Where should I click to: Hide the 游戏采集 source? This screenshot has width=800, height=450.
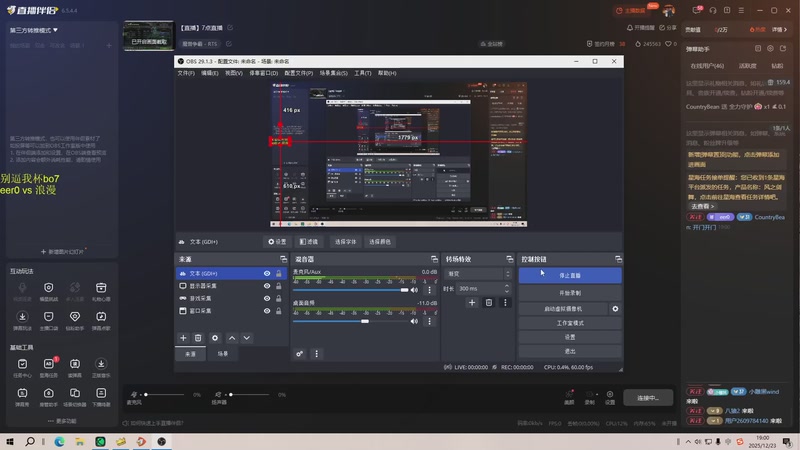267,298
